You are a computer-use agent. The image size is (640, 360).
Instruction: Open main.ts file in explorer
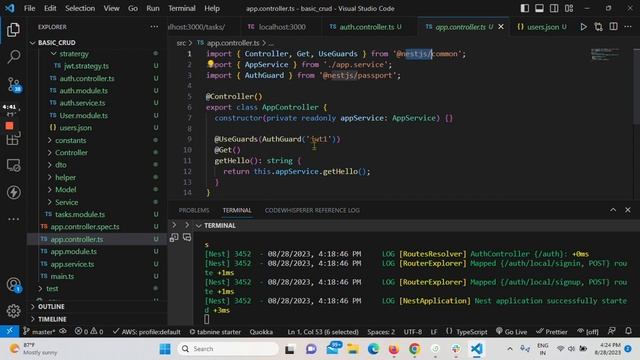coord(62,276)
